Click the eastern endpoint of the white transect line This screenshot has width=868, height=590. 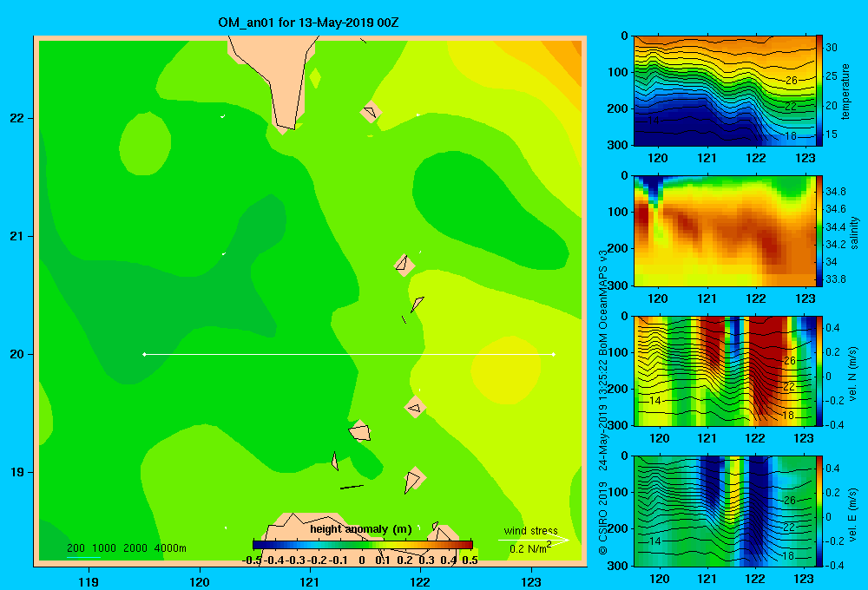(554, 354)
